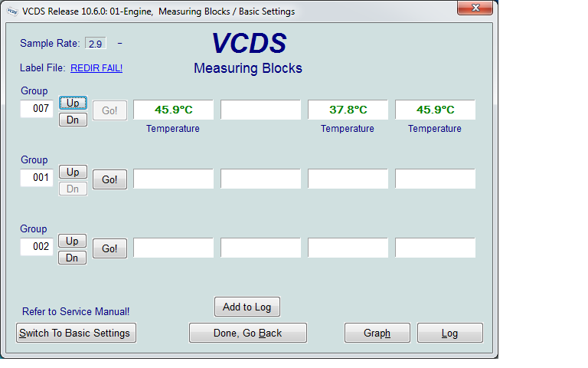Click the Temperature label under 37.8°C

click(x=348, y=129)
